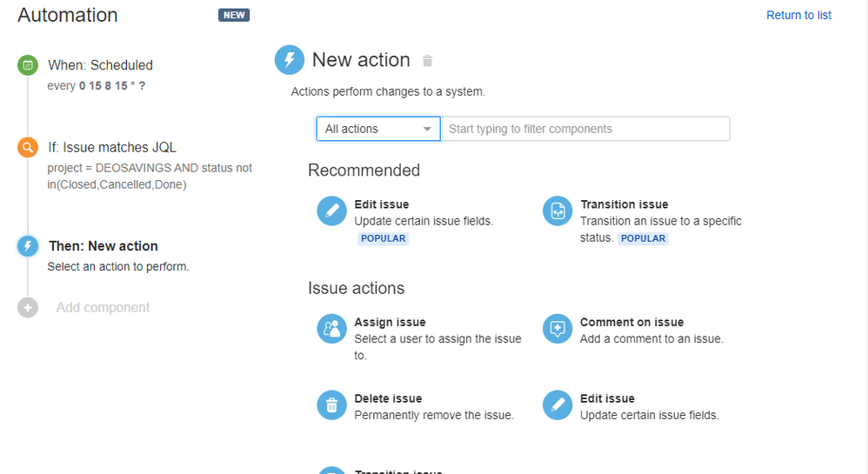Viewport: 868px width, 474px height.
Task: Open the If: Issue matches JQL step
Action: [112, 147]
